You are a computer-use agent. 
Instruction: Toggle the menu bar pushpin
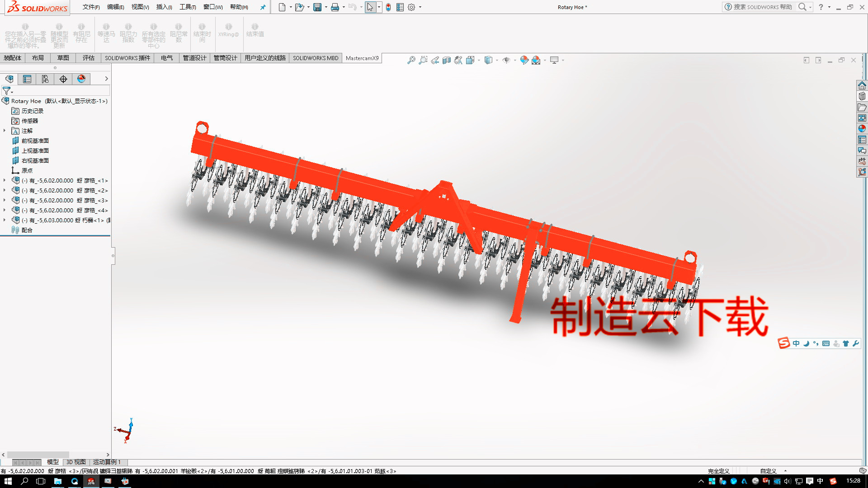point(263,7)
